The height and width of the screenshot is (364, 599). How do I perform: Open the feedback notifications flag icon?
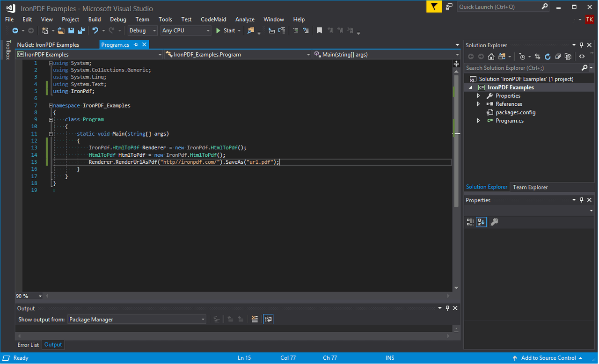coord(434,7)
